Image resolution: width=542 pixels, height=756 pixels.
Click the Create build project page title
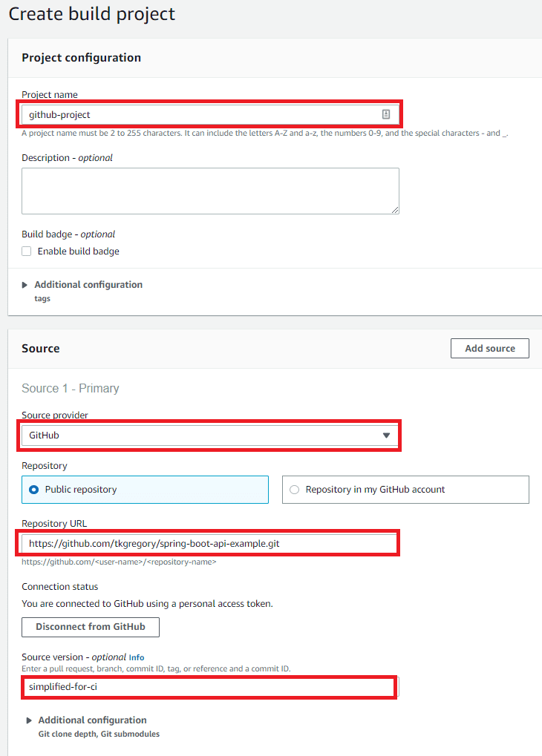(92, 14)
